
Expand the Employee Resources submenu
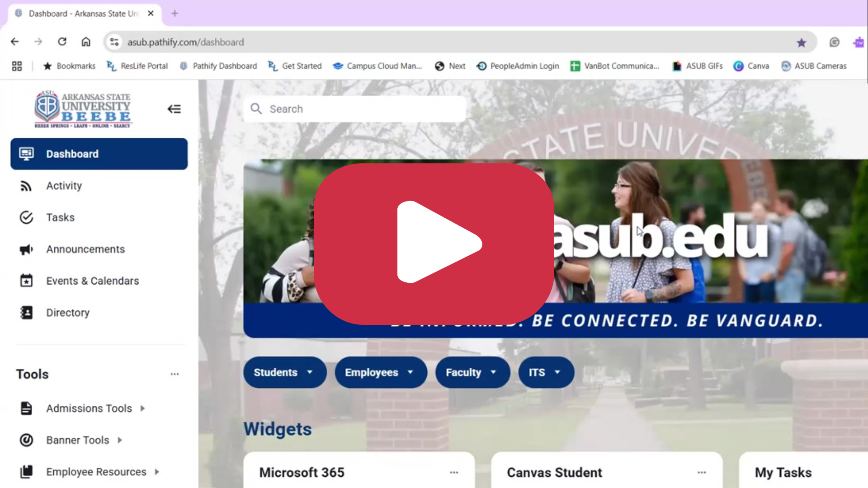[156, 471]
